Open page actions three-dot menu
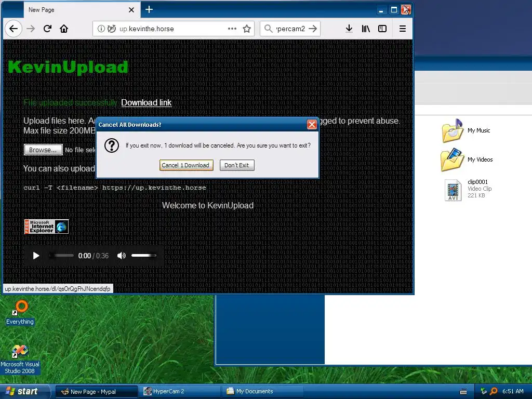532x399 pixels. (x=232, y=29)
